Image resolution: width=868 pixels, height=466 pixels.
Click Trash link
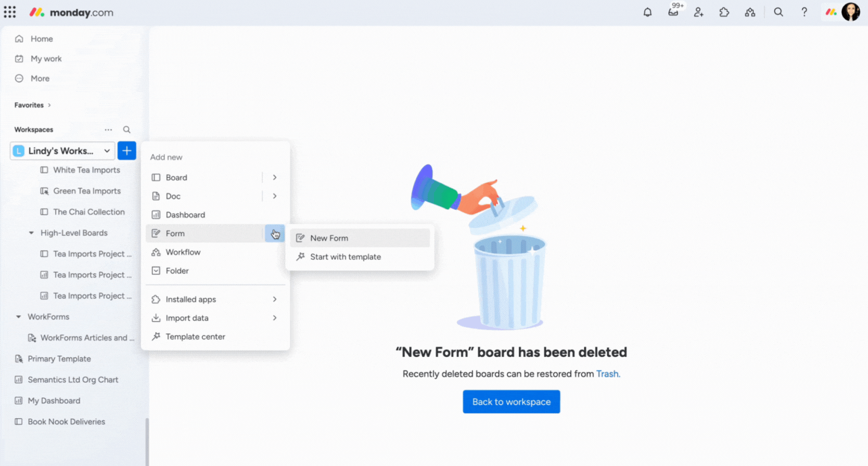[x=607, y=374]
